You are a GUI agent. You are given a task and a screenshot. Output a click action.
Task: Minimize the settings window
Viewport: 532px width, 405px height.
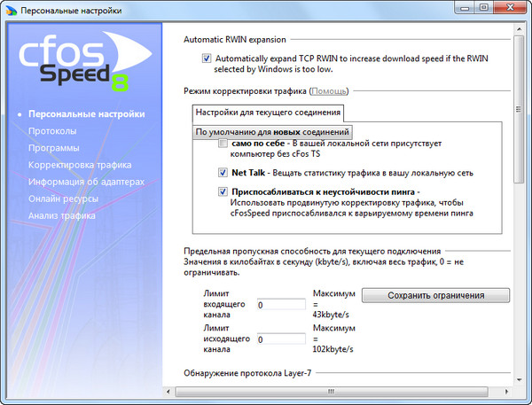click(x=463, y=9)
